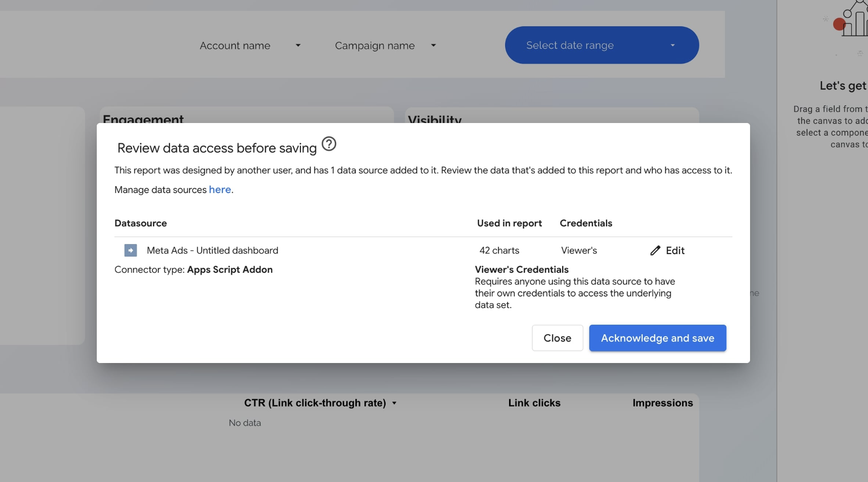Expand the Meta Ads datasource row arrow
The image size is (868, 482).
(131, 251)
